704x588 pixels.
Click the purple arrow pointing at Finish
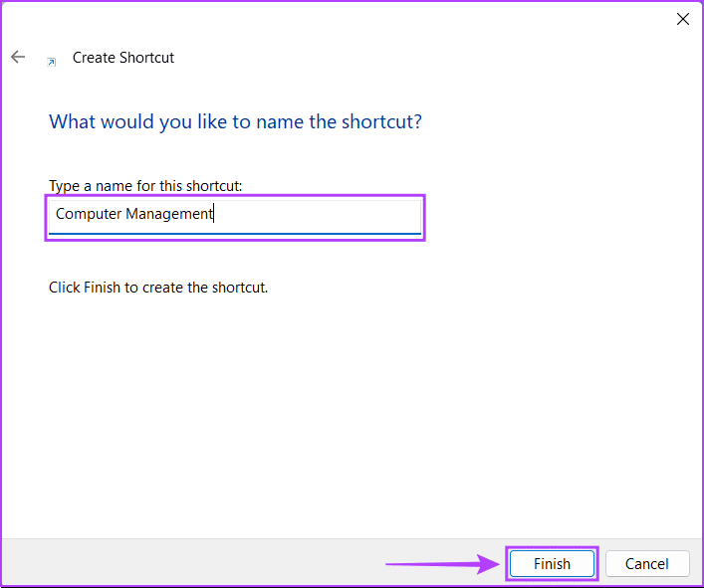(440, 564)
